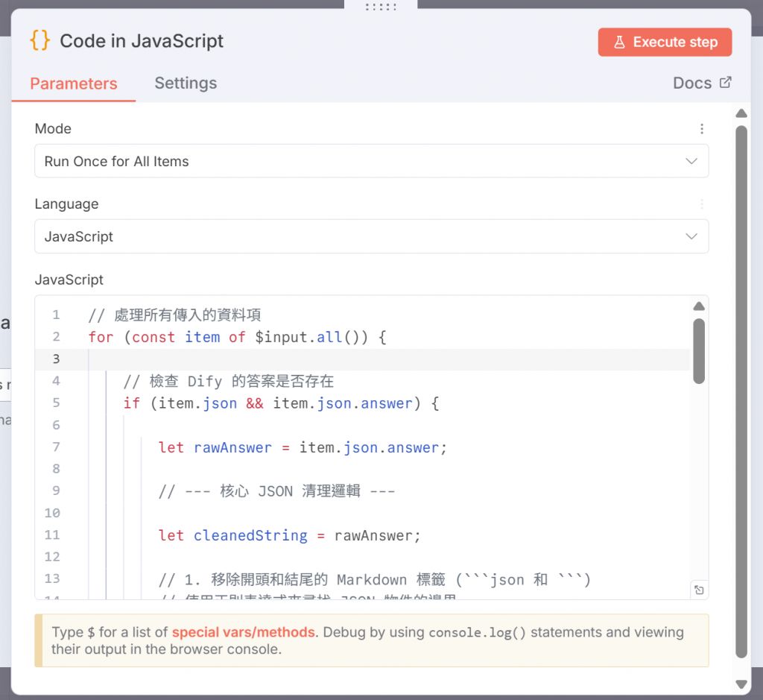This screenshot has width=763, height=700.
Task: Click the 'for (const item of $input.all())' line
Action: [x=237, y=337]
